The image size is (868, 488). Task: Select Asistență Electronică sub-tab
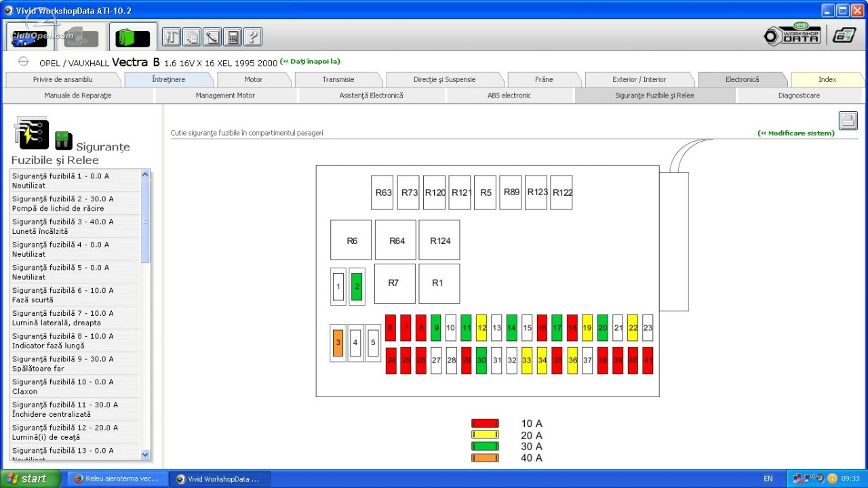[372, 96]
